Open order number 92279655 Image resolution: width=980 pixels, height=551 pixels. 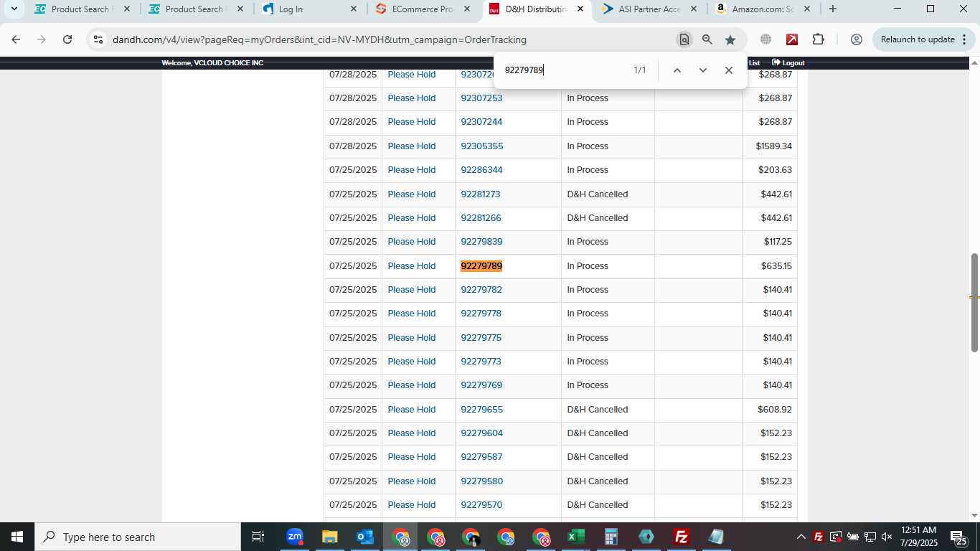(481, 410)
